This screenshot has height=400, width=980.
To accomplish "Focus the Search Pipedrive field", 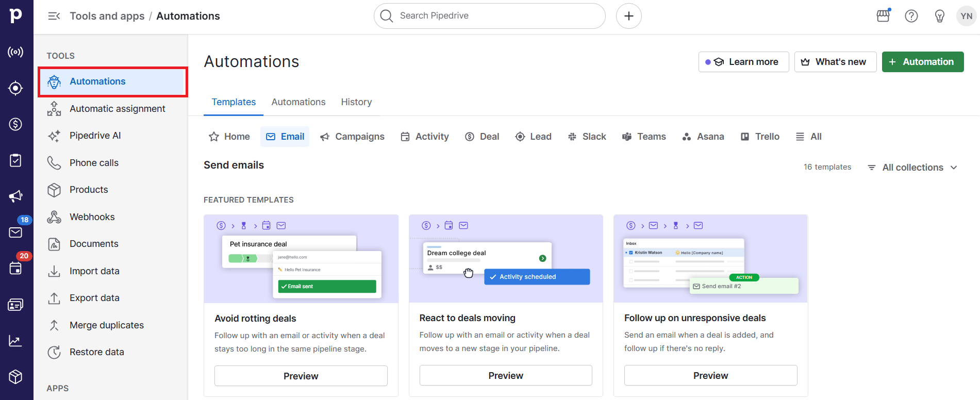I will click(490, 16).
